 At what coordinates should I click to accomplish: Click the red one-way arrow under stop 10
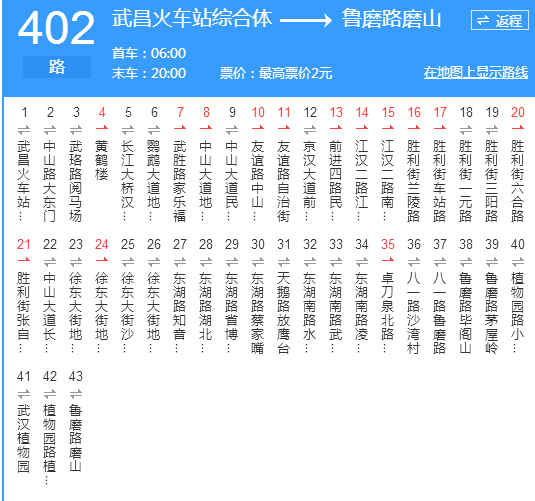258,128
